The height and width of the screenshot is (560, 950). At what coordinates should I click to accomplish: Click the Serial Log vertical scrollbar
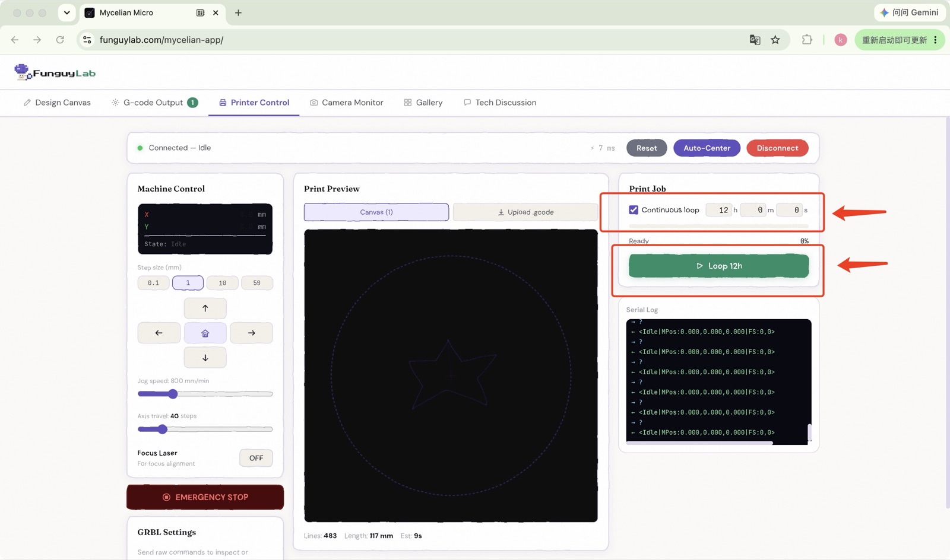[x=809, y=432]
